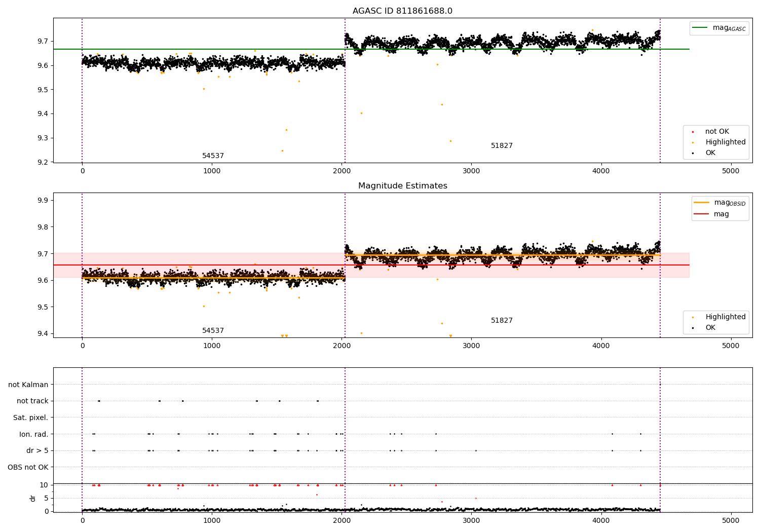The image size is (760, 532).
Task: Click the 9.9 tick on middle plot
Action: tap(43, 201)
